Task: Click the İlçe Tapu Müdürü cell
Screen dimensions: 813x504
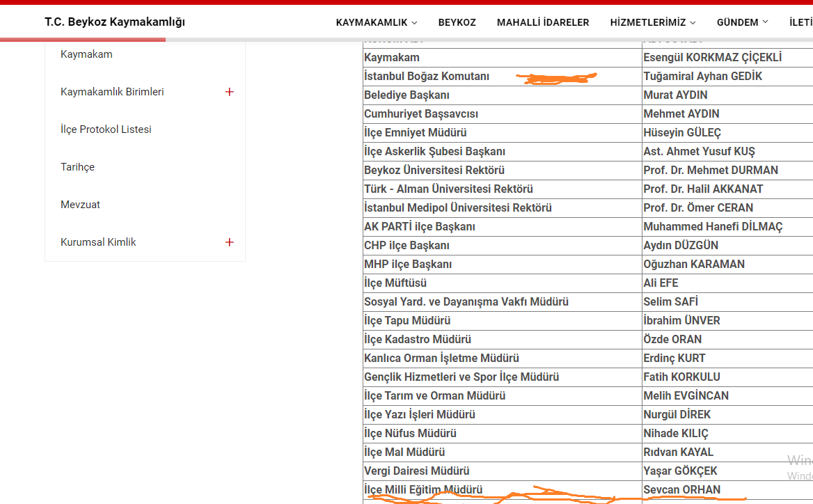Action: (503, 320)
